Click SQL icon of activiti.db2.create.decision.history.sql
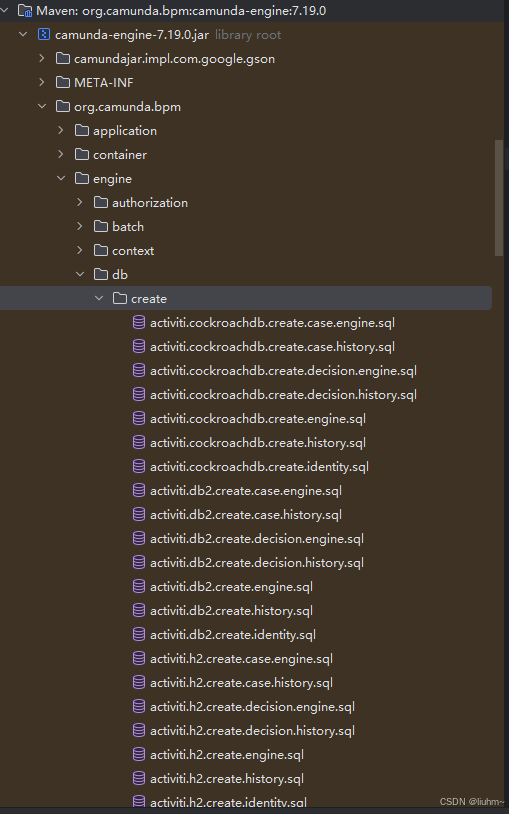Image resolution: width=509 pixels, height=814 pixels. [139, 562]
